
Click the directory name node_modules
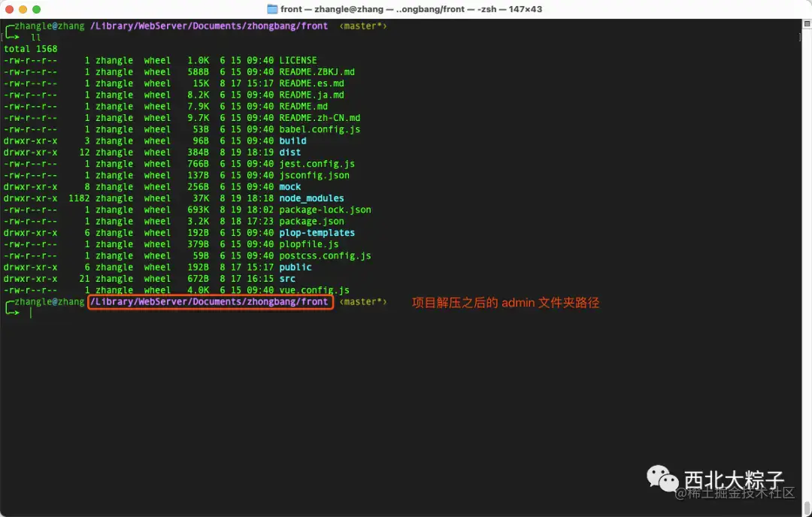tap(311, 198)
